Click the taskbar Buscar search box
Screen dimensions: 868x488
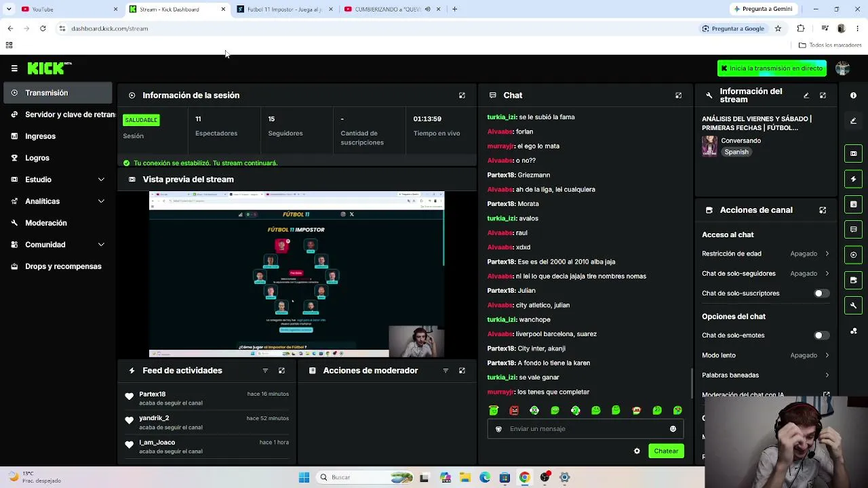[x=366, y=477]
